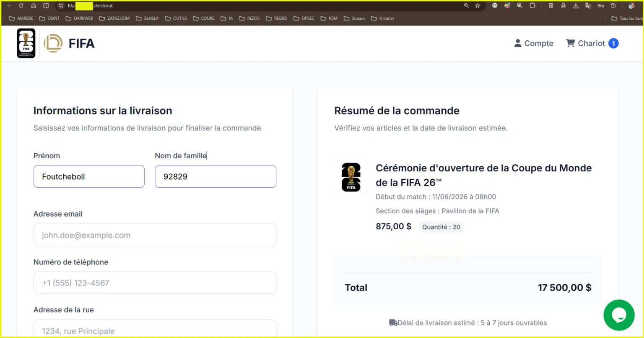Go to the browser home page icon

click(x=34, y=6)
